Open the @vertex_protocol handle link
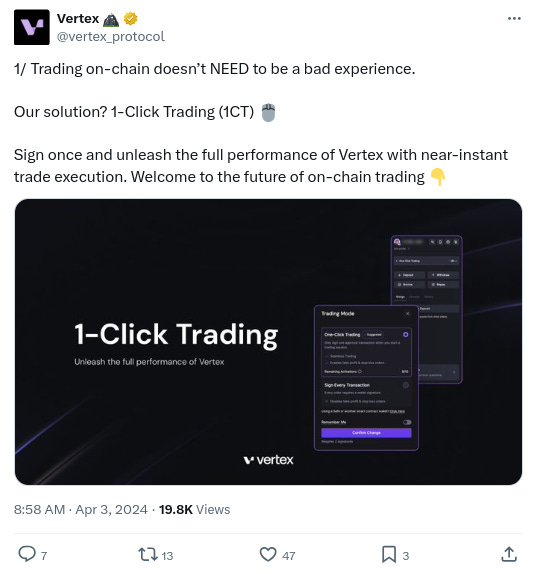This screenshot has height=574, width=536. click(x=111, y=37)
